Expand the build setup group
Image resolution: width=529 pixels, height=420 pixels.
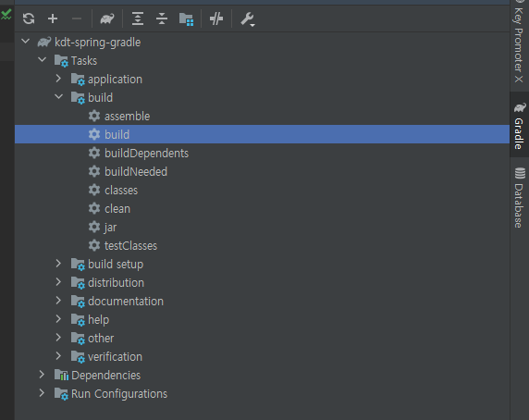(x=58, y=264)
